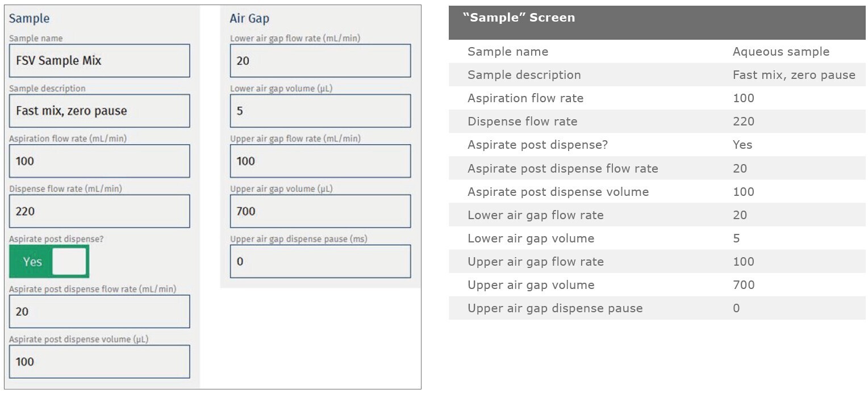Focus Upper air gap dispense pause field
This screenshot has width=868, height=394.
[x=320, y=261]
